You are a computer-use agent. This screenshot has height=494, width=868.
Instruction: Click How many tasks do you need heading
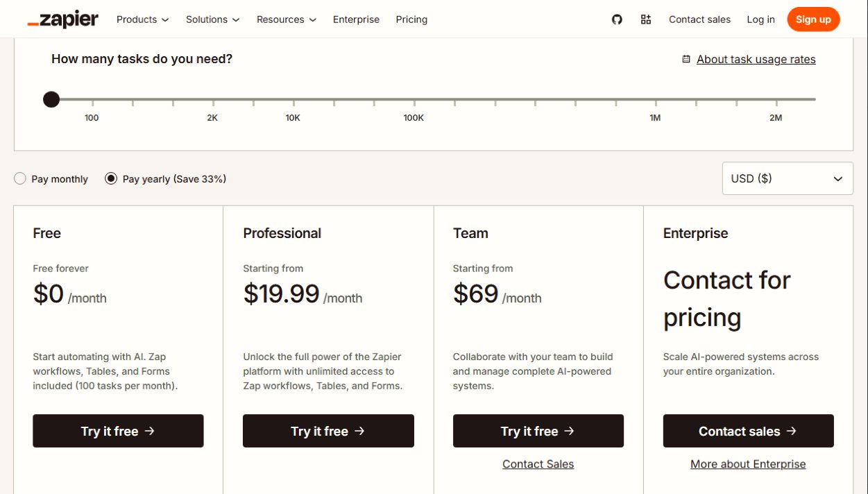pos(142,59)
